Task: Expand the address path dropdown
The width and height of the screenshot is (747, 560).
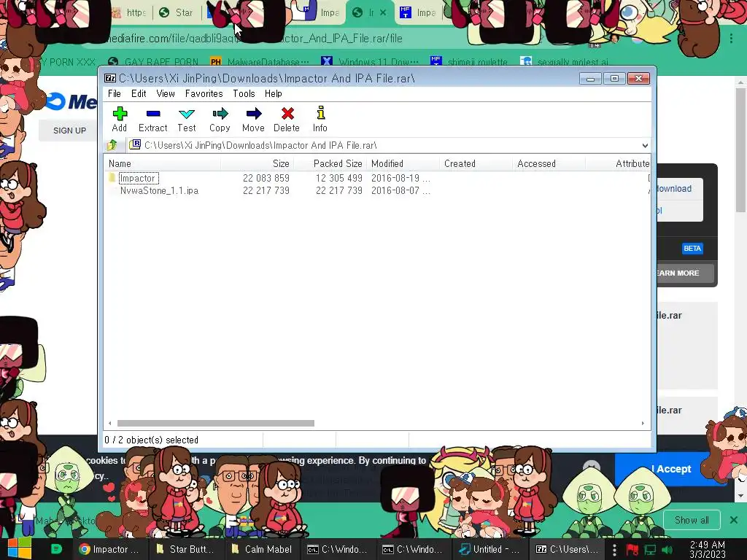Action: [645, 145]
